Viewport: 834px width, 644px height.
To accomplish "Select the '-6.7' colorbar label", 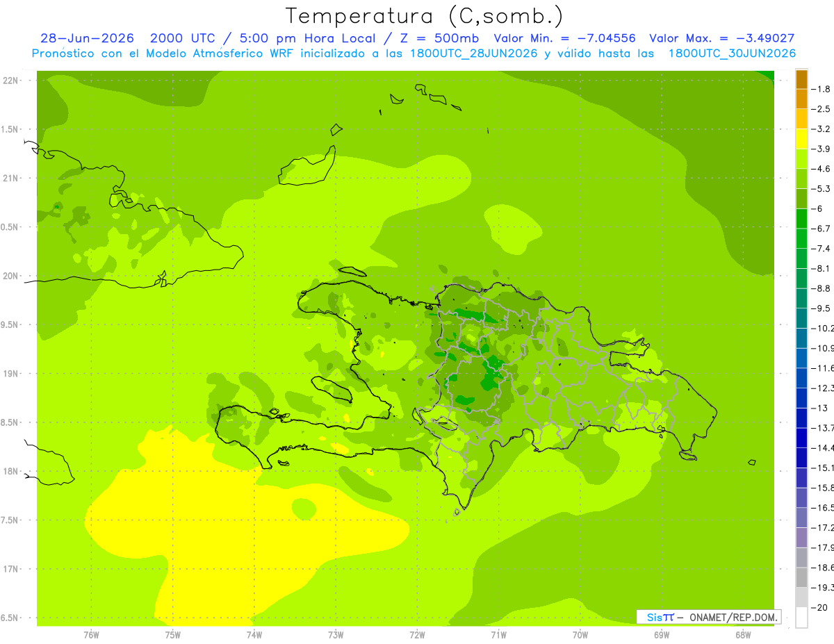I will coord(821,229).
